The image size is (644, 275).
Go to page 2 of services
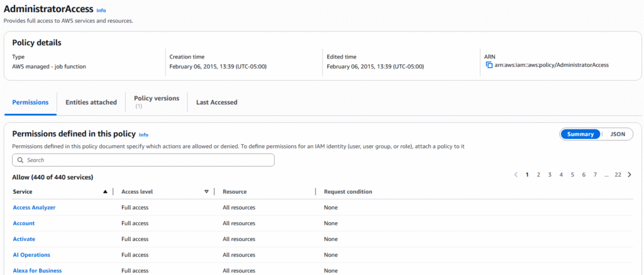pyautogui.click(x=538, y=175)
